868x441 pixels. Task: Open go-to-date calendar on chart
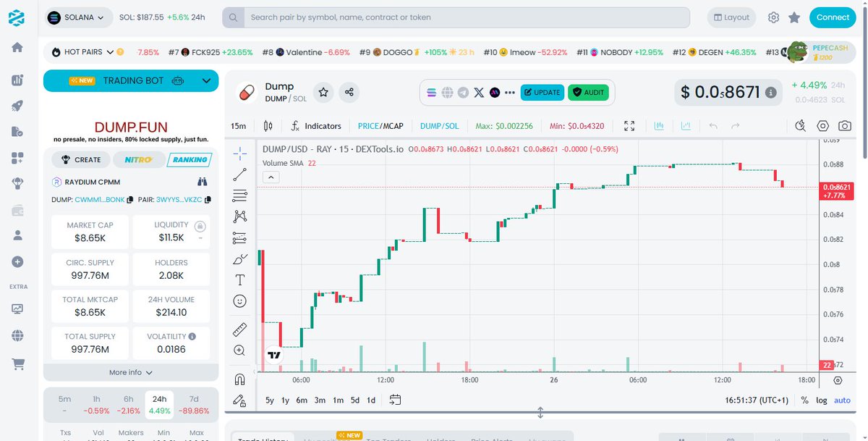(395, 400)
